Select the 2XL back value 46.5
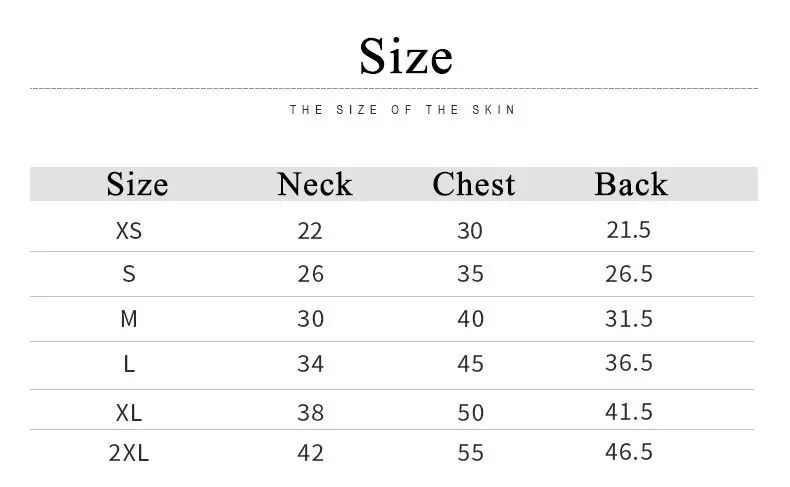790x487 pixels. (x=629, y=452)
